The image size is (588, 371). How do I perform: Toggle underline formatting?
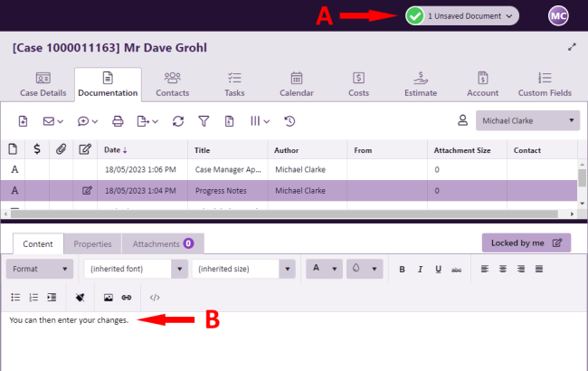439,269
